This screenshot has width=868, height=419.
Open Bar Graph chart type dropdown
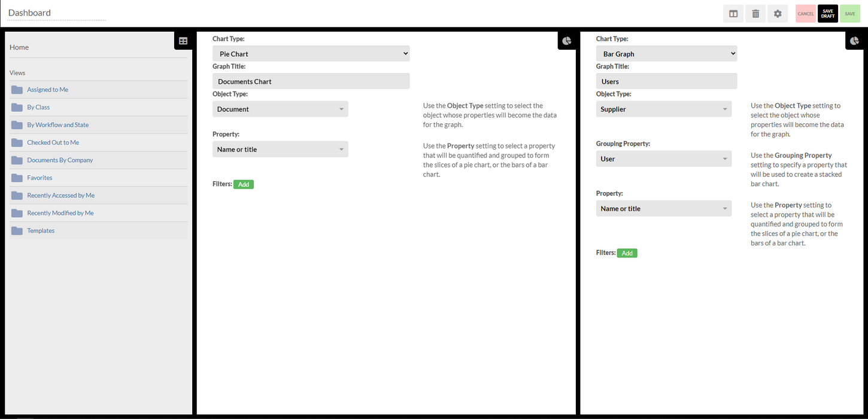click(666, 54)
